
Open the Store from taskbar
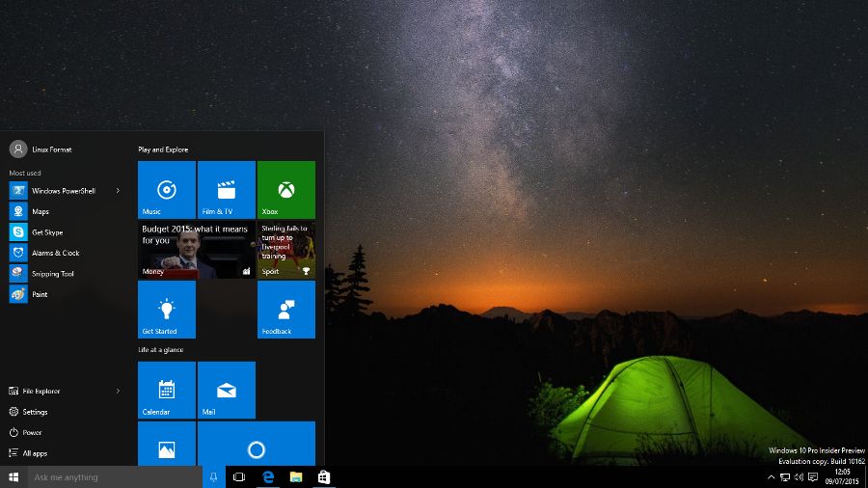[324, 477]
